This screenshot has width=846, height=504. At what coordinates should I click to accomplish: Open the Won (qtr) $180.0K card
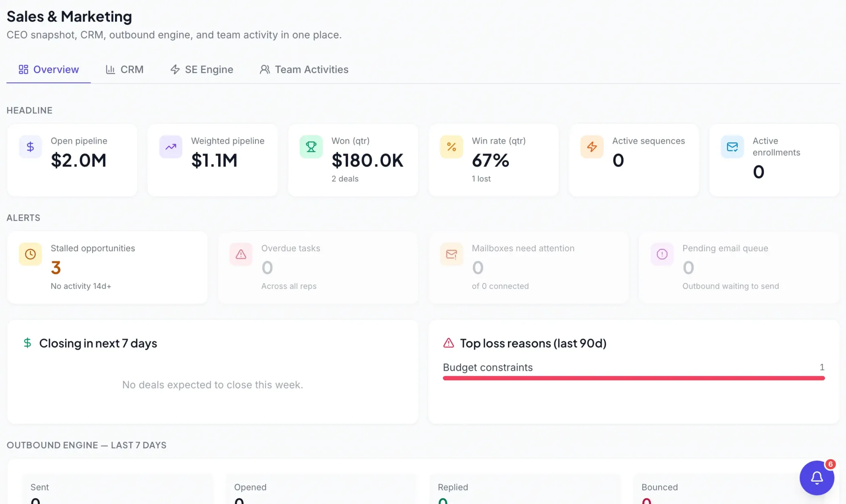(x=353, y=160)
